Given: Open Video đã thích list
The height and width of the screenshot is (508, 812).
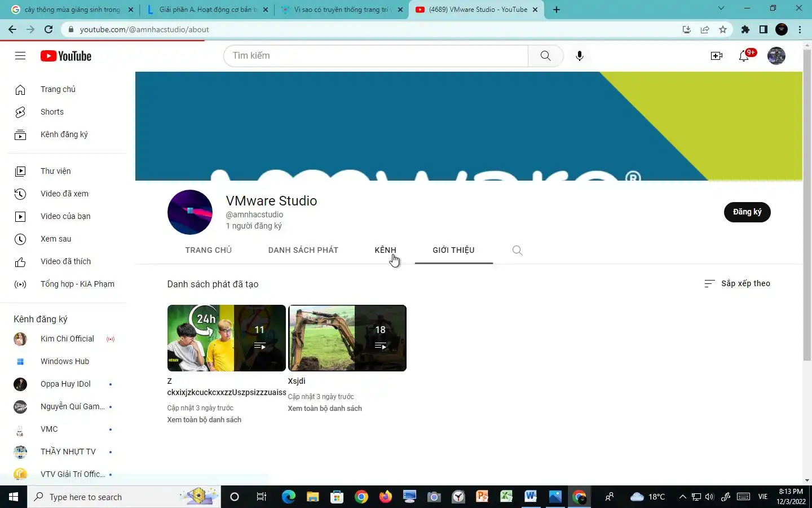Looking at the screenshot, I should pyautogui.click(x=67, y=261).
